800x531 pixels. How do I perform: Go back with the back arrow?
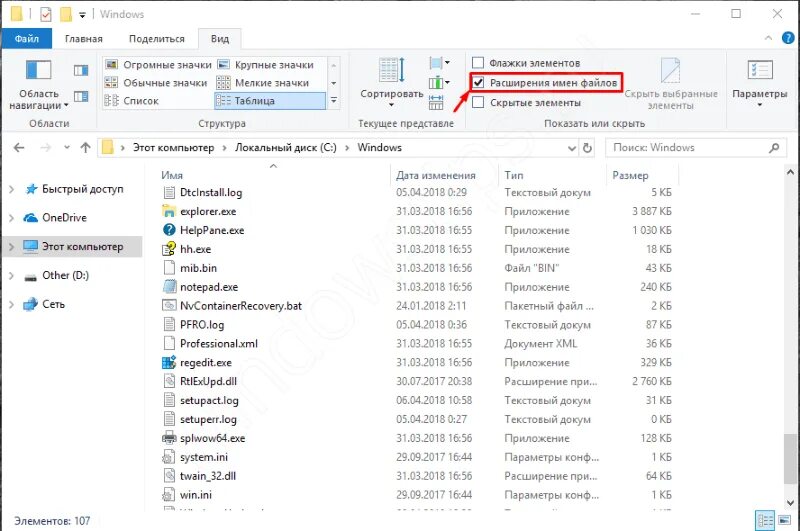point(19,147)
